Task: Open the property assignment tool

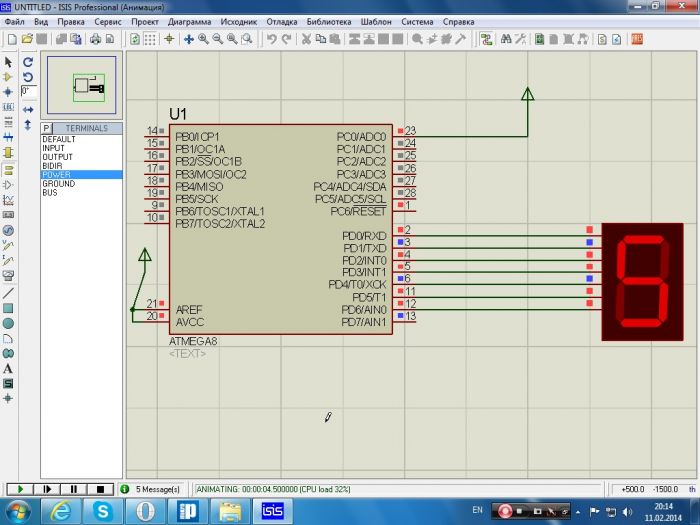Action: tap(520, 39)
